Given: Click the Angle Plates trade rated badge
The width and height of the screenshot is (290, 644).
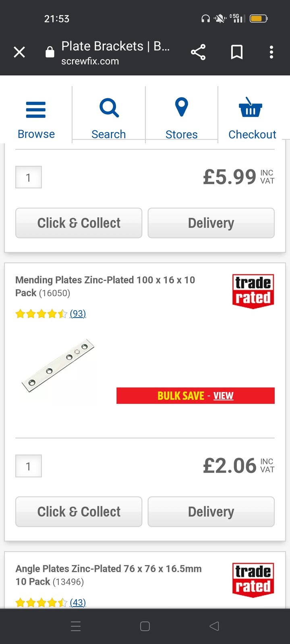Looking at the screenshot, I should (253, 580).
